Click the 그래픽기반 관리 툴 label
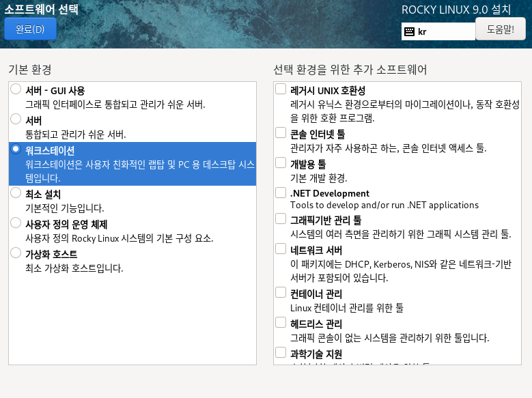This screenshot has height=398, width=532. 326,221
